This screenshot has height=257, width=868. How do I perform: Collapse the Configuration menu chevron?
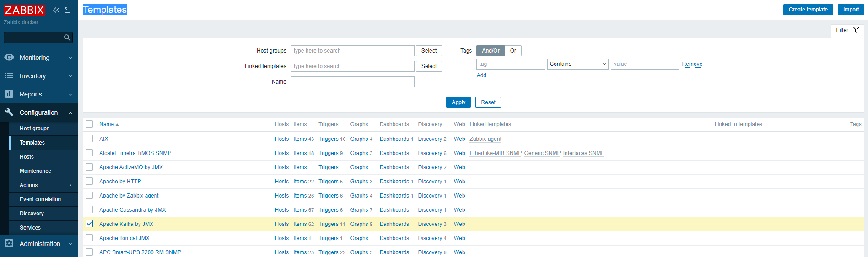tap(70, 113)
